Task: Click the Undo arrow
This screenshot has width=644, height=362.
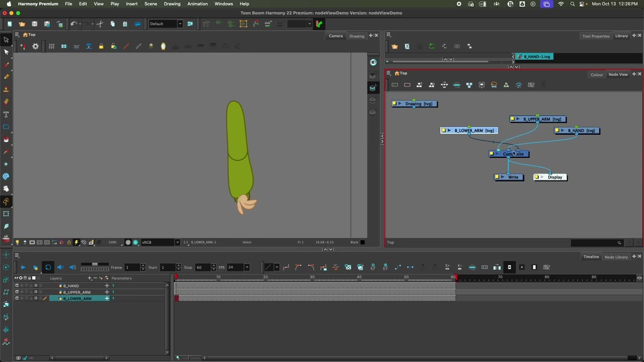Action: [x=73, y=24]
